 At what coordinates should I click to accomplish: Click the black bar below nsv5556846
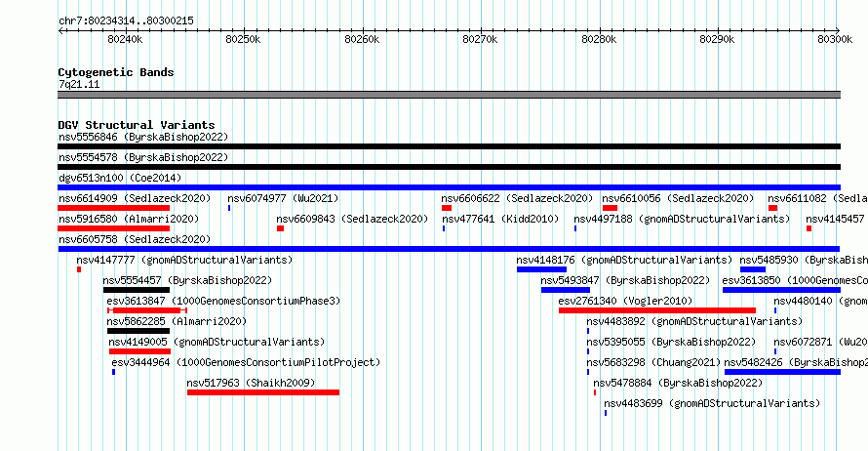point(449,146)
